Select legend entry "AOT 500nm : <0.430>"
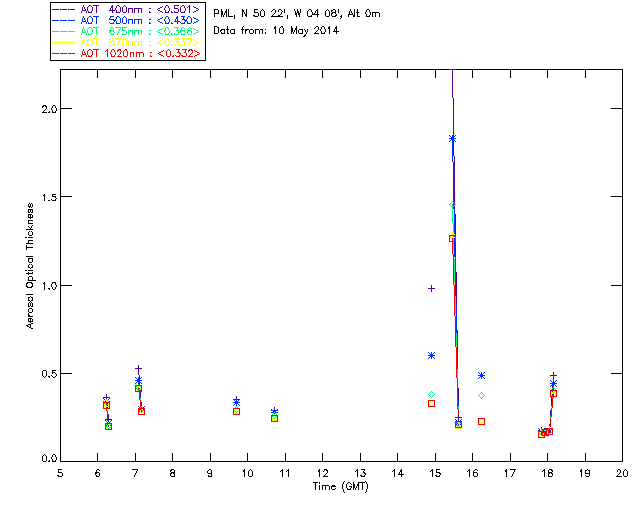The image size is (640, 512). pyautogui.click(x=140, y=20)
